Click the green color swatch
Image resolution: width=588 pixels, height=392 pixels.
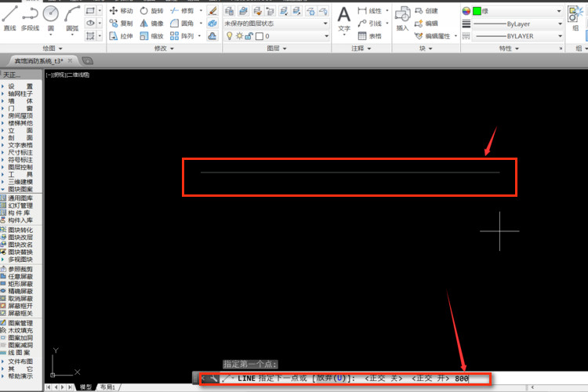point(477,11)
